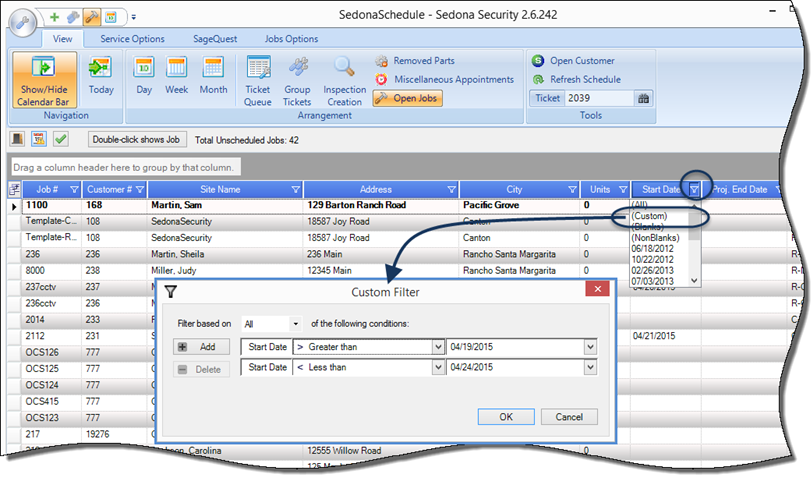Click the calendar icon in jobs toolbar
This screenshot has height=477, width=811.
39,139
